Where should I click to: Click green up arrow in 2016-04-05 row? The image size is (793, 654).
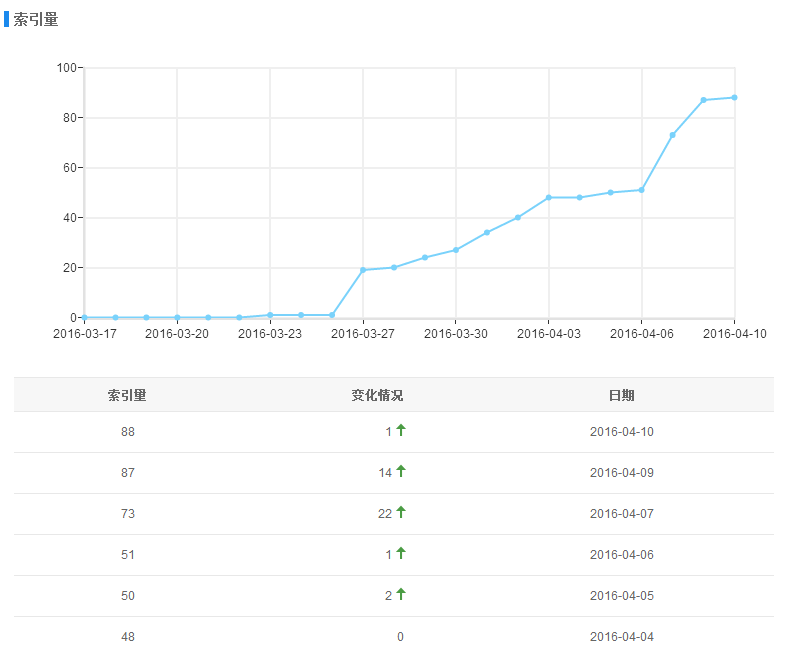401,594
